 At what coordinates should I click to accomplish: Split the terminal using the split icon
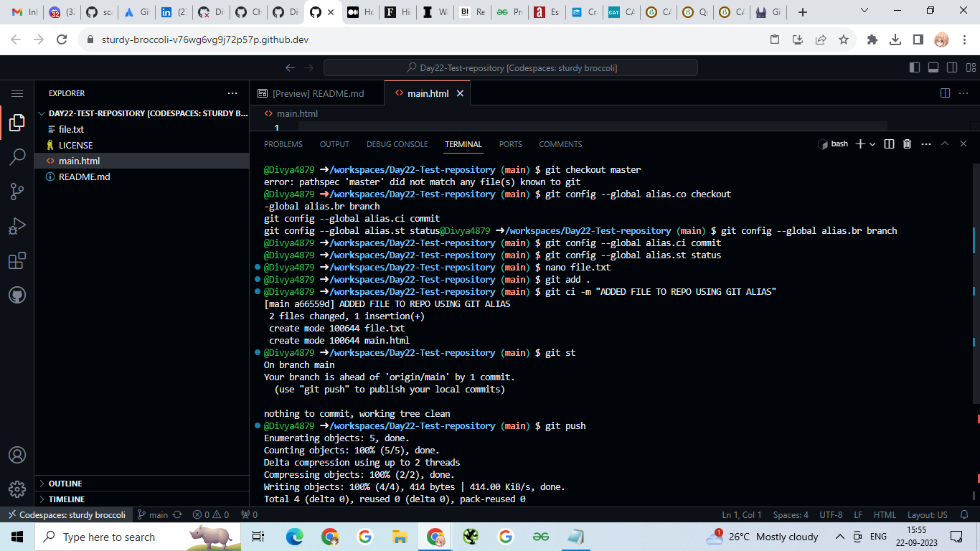[889, 143]
